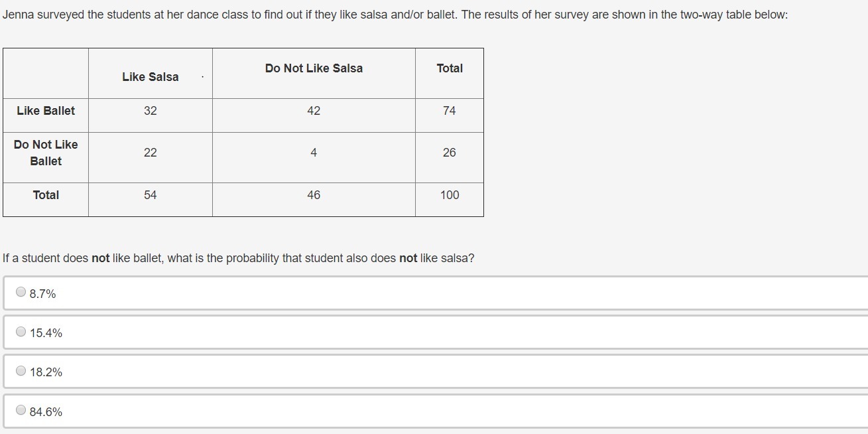This screenshot has height=434, width=868.
Task: Click the question text about ballet probability
Action: coord(239,258)
